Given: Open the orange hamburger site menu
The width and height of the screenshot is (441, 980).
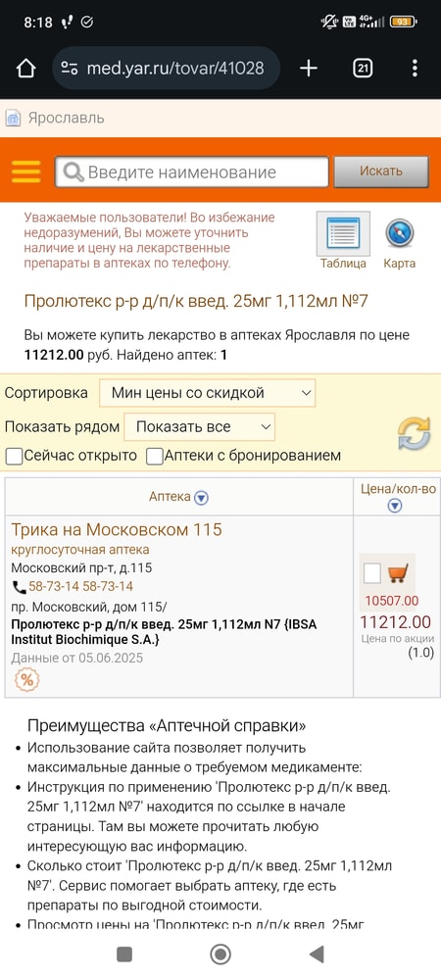Looking at the screenshot, I should pyautogui.click(x=26, y=171).
